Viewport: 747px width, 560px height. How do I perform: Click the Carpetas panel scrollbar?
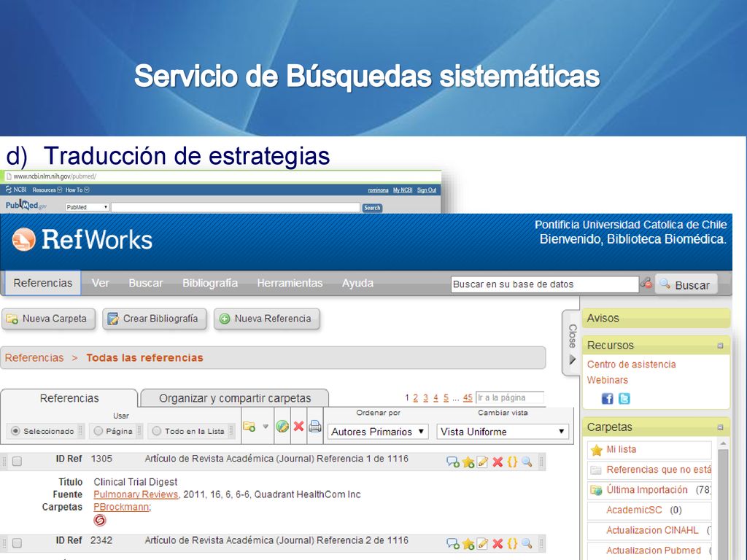click(723, 499)
